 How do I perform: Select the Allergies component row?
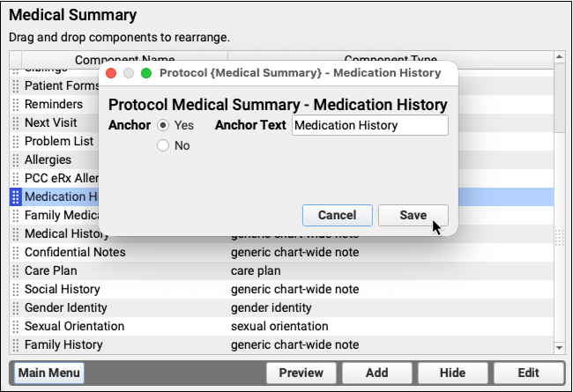tap(48, 160)
